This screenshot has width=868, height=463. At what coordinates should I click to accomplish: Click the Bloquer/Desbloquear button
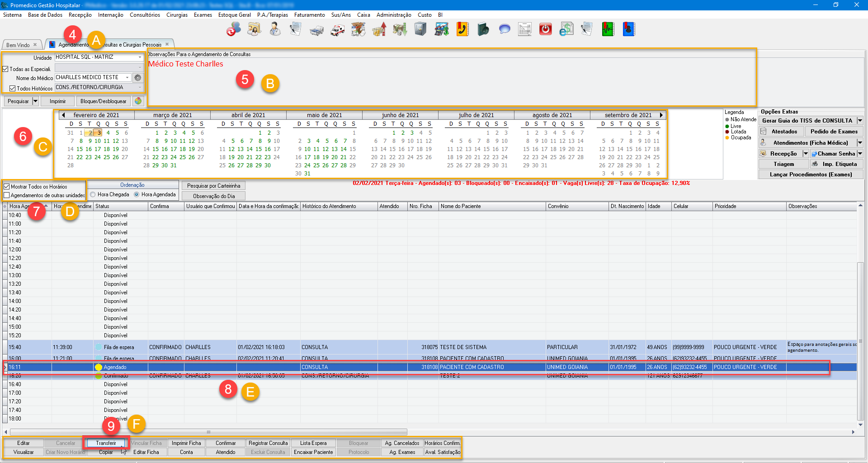(104, 101)
